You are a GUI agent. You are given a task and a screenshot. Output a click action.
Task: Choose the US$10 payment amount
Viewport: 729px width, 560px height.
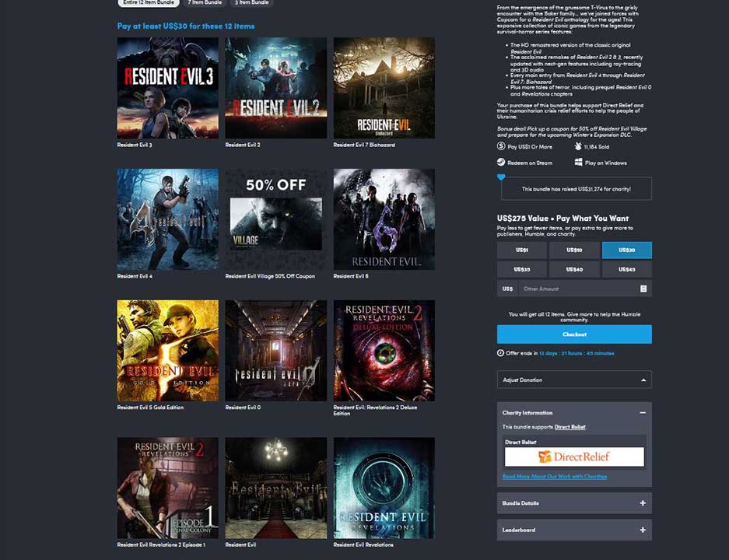(x=574, y=250)
